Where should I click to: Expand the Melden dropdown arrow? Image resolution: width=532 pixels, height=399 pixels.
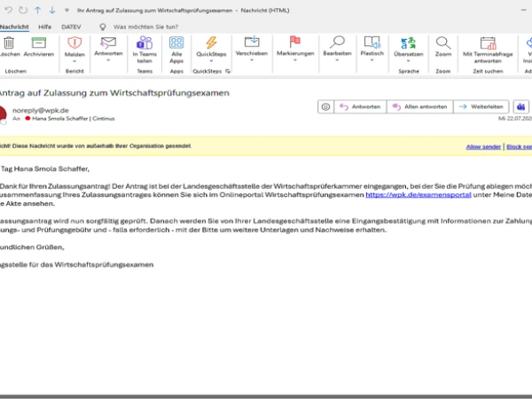pyautogui.click(x=74, y=61)
